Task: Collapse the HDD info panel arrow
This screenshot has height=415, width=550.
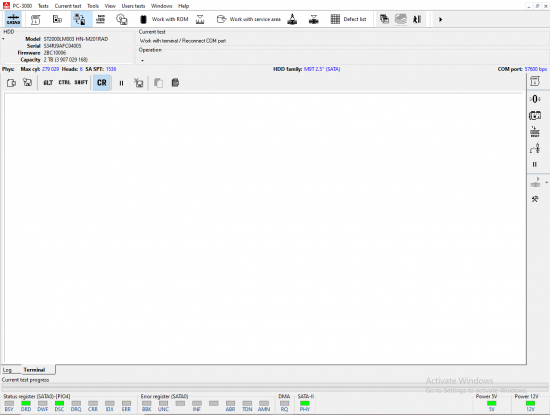Action: [3, 39]
